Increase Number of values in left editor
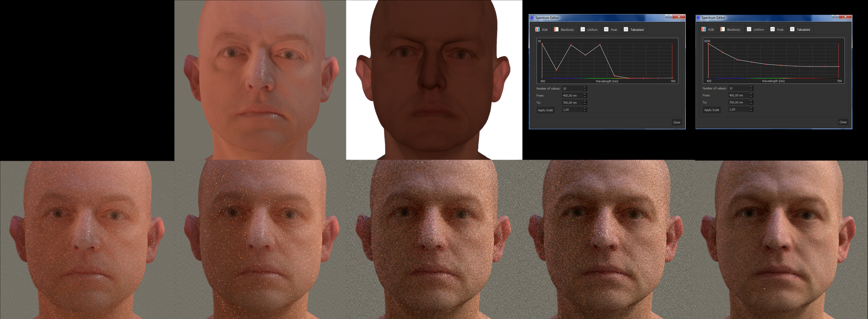 coord(585,87)
